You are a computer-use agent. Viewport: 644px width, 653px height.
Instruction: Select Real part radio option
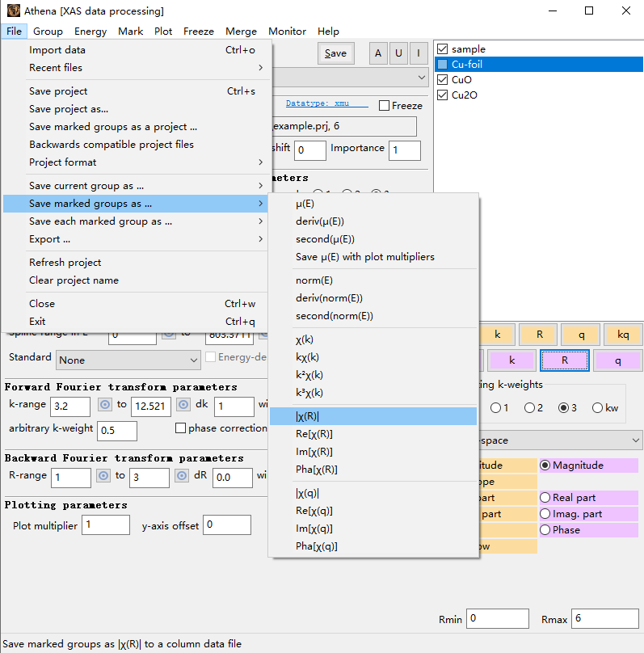pos(545,498)
